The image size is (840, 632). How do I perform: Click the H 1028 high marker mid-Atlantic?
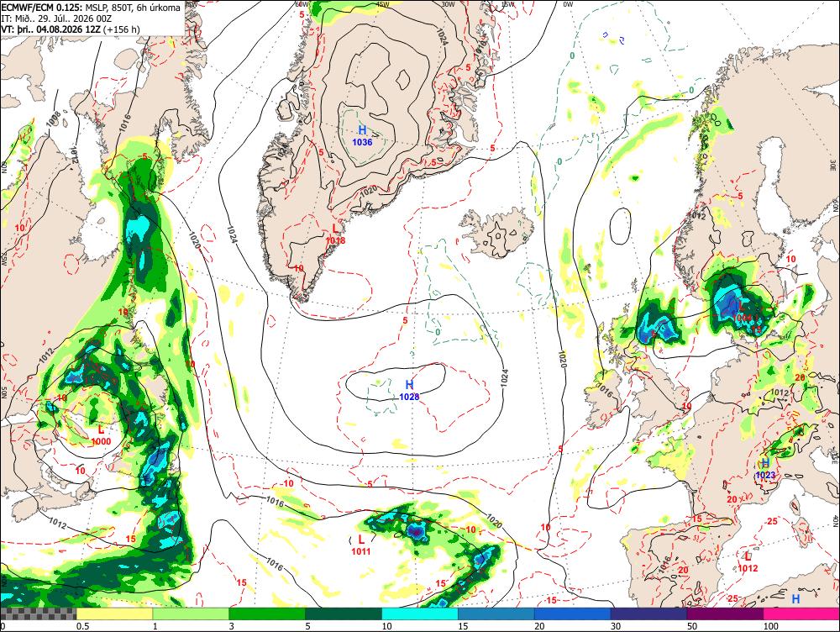[x=409, y=390]
